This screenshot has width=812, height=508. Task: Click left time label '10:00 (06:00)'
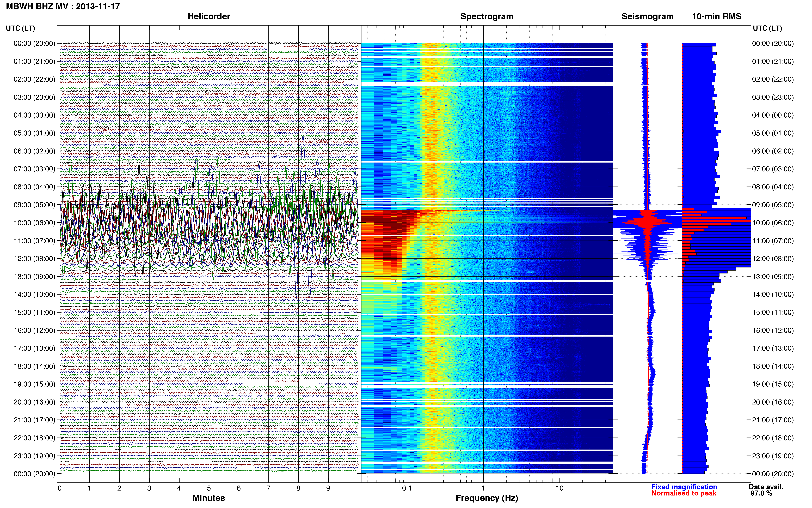pos(34,223)
